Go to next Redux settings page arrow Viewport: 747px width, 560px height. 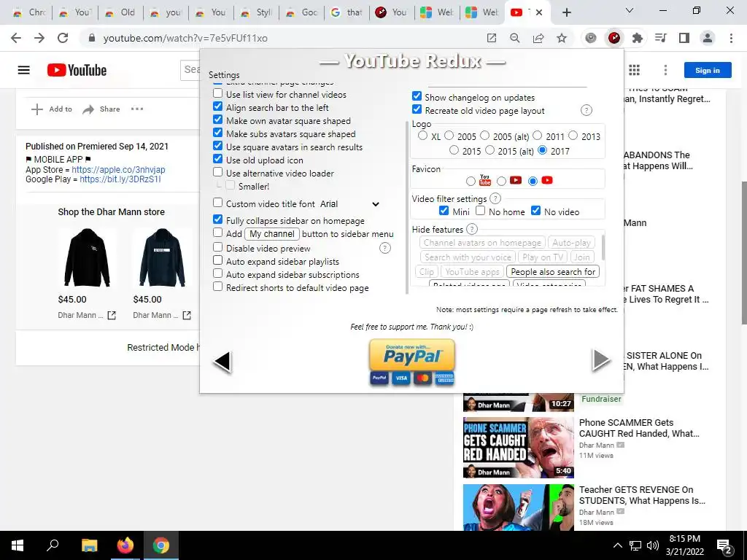601,359
